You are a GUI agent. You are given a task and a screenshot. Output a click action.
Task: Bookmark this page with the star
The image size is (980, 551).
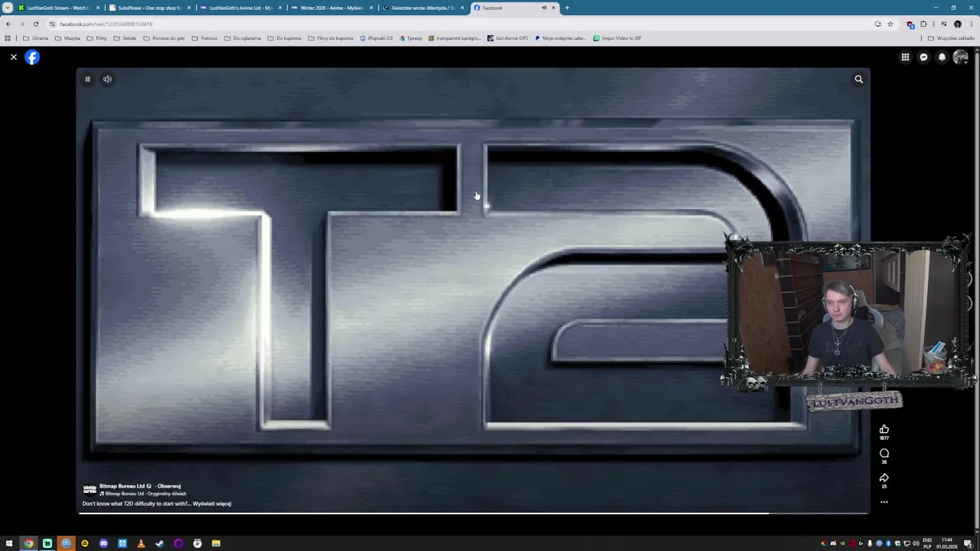(890, 24)
